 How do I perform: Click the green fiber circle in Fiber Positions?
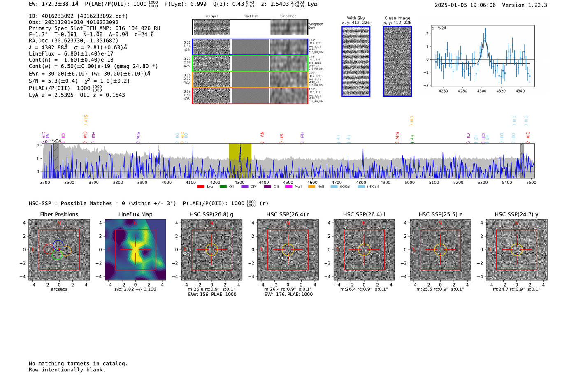57,255
